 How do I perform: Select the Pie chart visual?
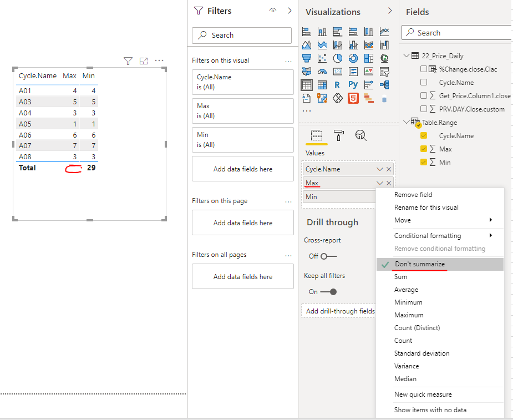338,58
